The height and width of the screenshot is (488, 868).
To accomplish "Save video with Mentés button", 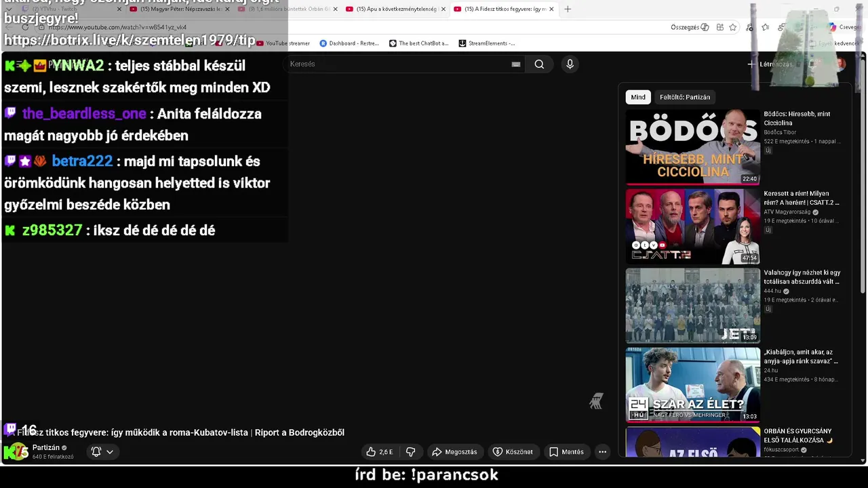I will coord(566,452).
